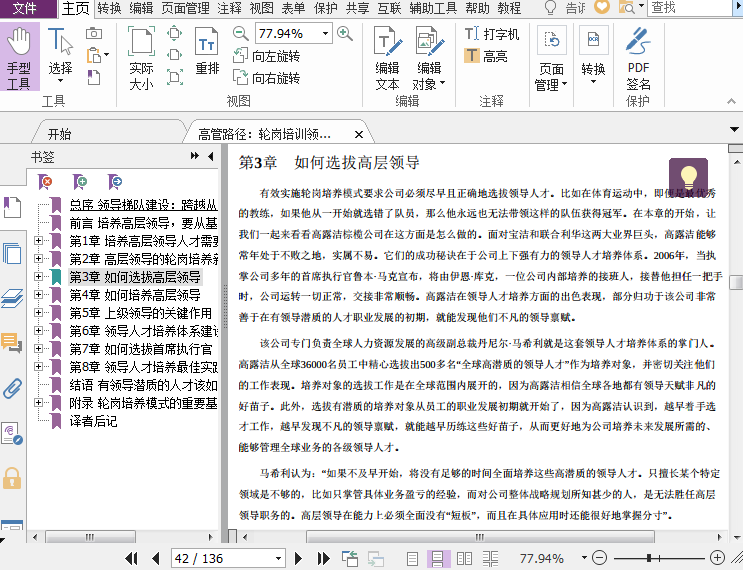The height and width of the screenshot is (570, 743).
Task: Rotate view left (向左旋转)
Action: pos(267,56)
